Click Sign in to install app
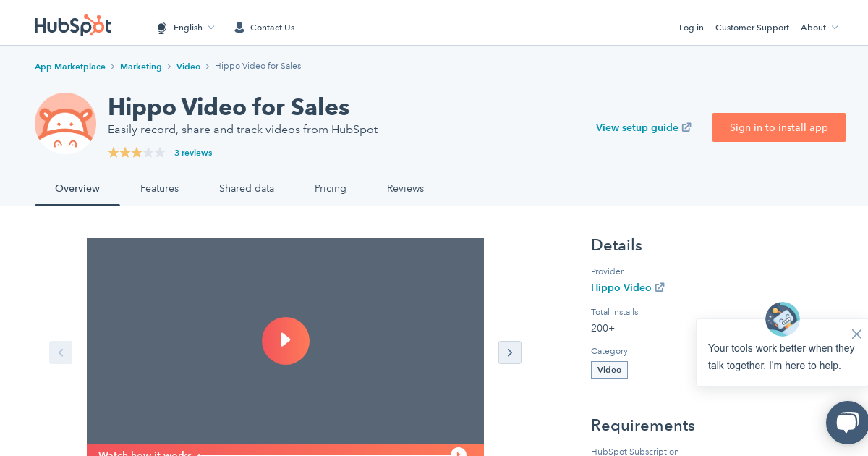 [x=778, y=127]
